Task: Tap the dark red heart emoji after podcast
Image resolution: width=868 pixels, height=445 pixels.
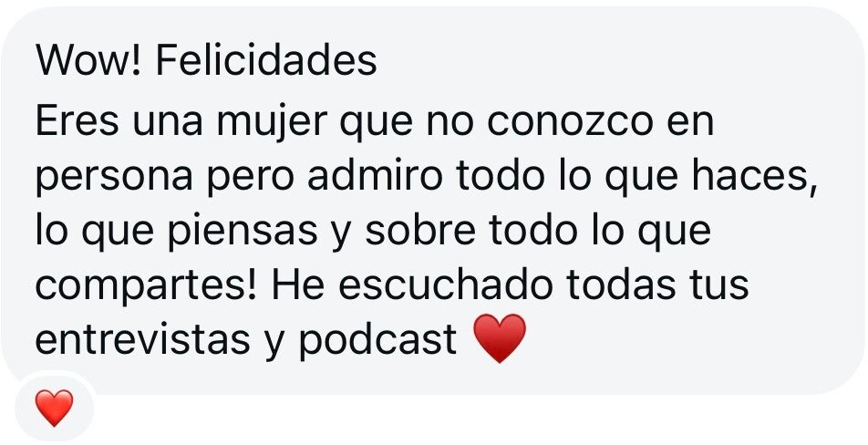Action: (x=500, y=338)
